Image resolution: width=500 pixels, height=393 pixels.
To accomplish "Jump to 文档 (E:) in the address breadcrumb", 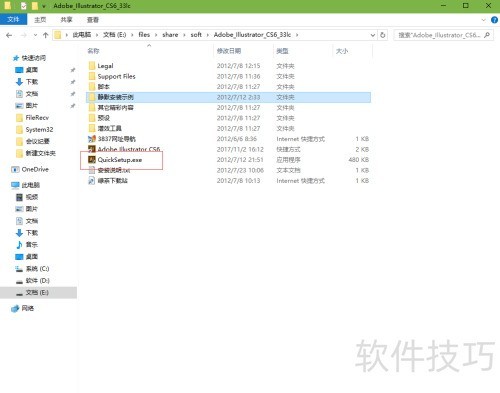I will click(x=114, y=35).
